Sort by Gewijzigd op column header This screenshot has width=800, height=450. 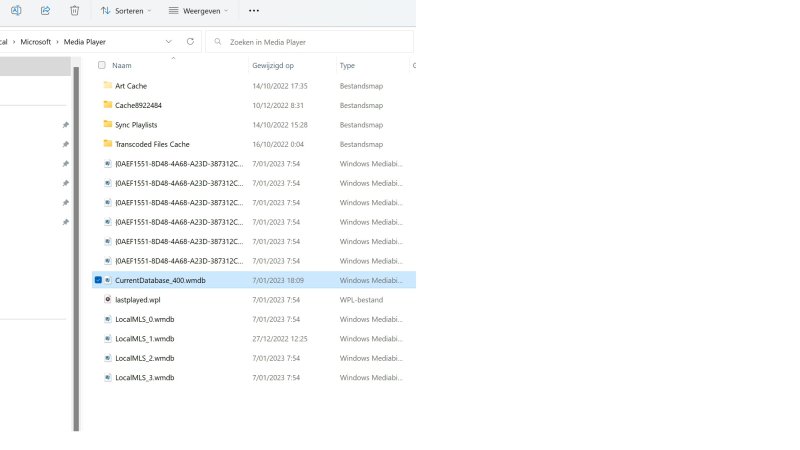tap(273, 65)
